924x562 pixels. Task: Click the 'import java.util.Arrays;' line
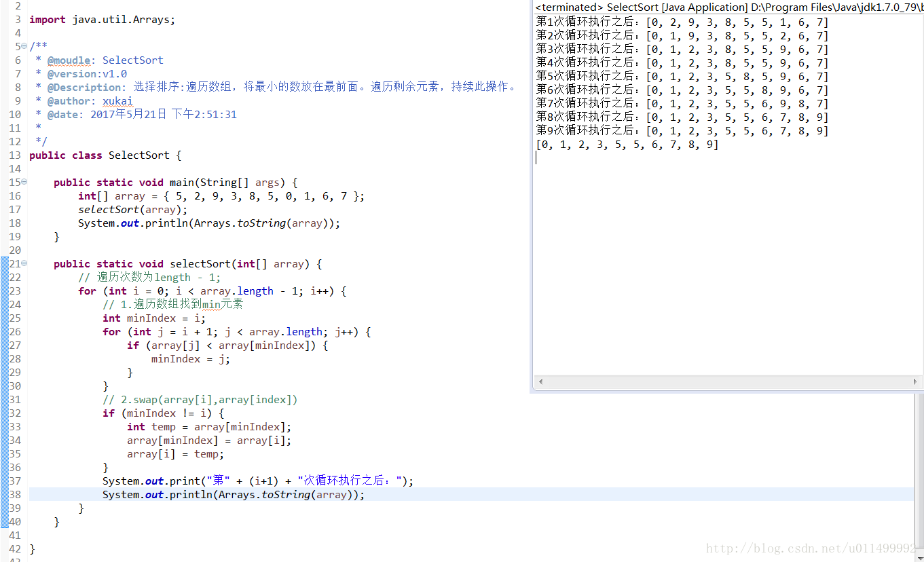click(103, 20)
